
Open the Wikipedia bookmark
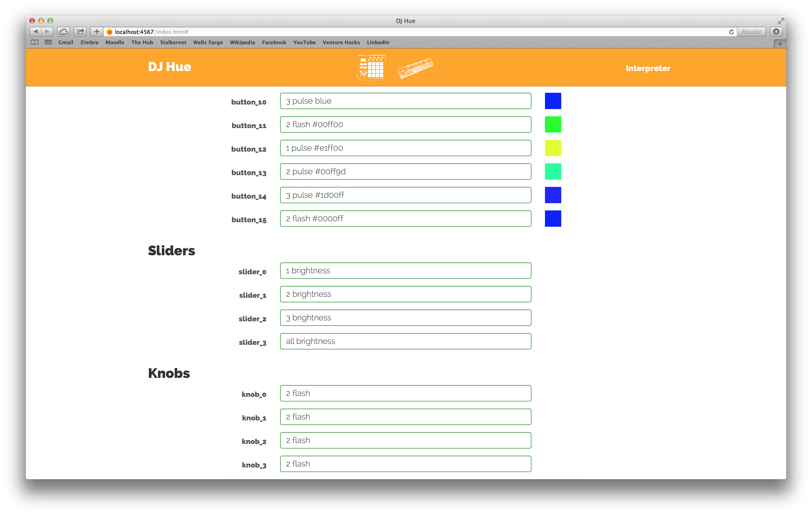242,43
